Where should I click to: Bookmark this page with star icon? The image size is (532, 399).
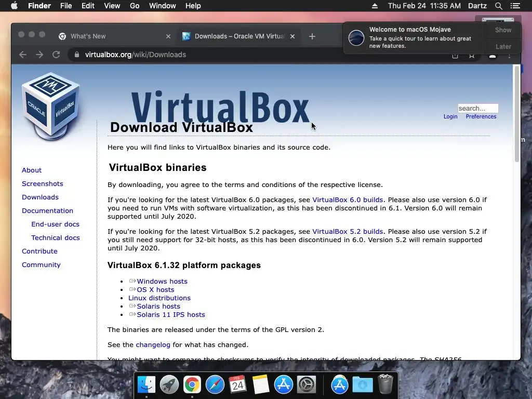coord(472,56)
